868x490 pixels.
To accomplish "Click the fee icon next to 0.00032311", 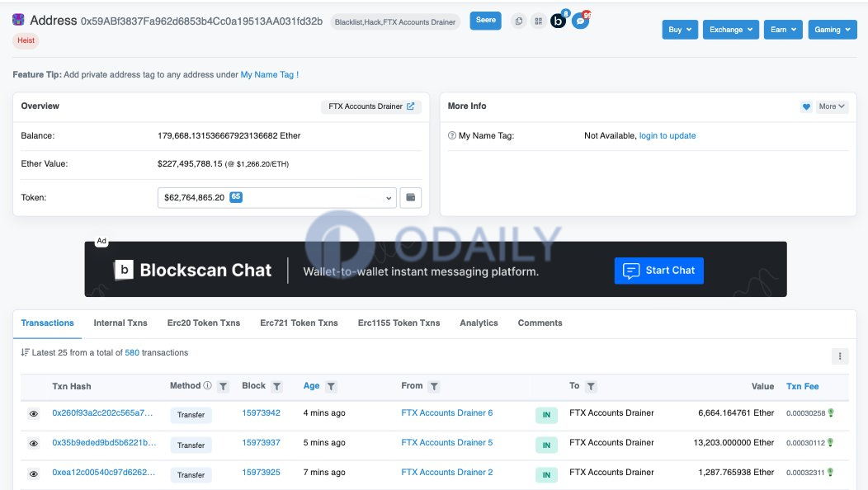I will [x=830, y=473].
